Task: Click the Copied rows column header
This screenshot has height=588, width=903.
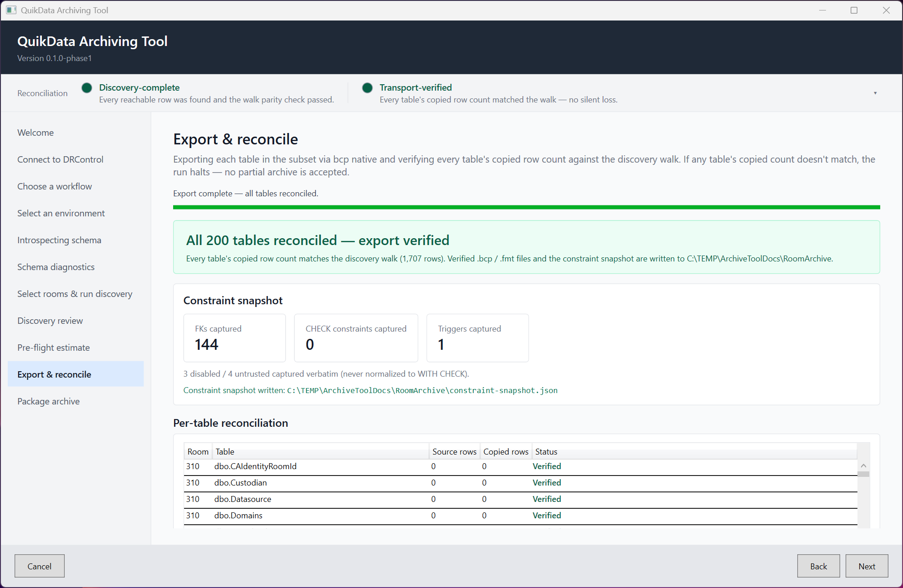Action: coord(506,451)
